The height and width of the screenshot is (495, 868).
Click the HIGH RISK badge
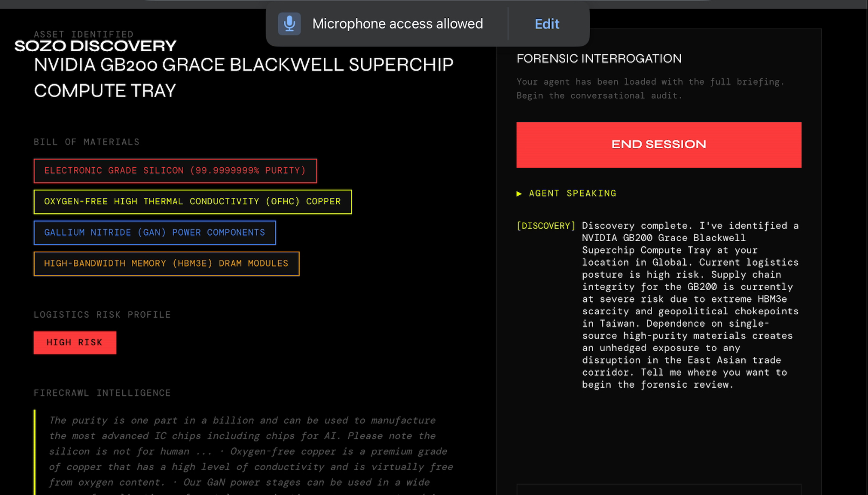point(75,342)
